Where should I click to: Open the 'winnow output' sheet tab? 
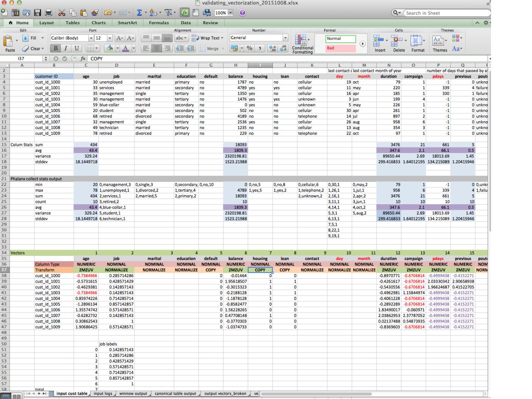point(133,394)
